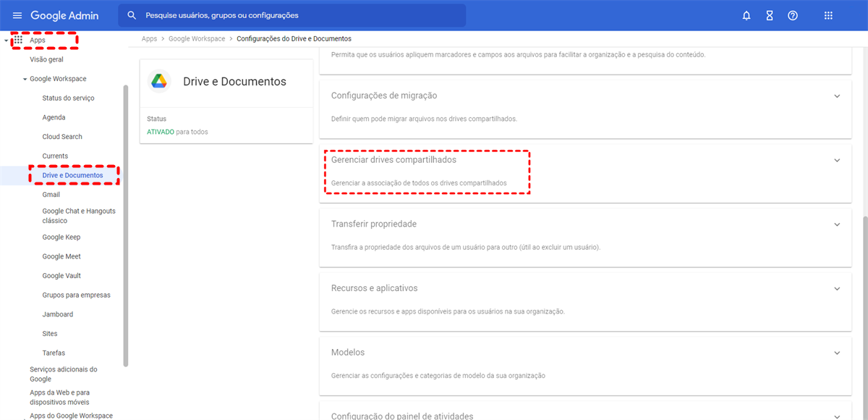Image resolution: width=868 pixels, height=420 pixels.
Task: Click 'Definir quem pode migrar arquivos' description
Action: 424,119
